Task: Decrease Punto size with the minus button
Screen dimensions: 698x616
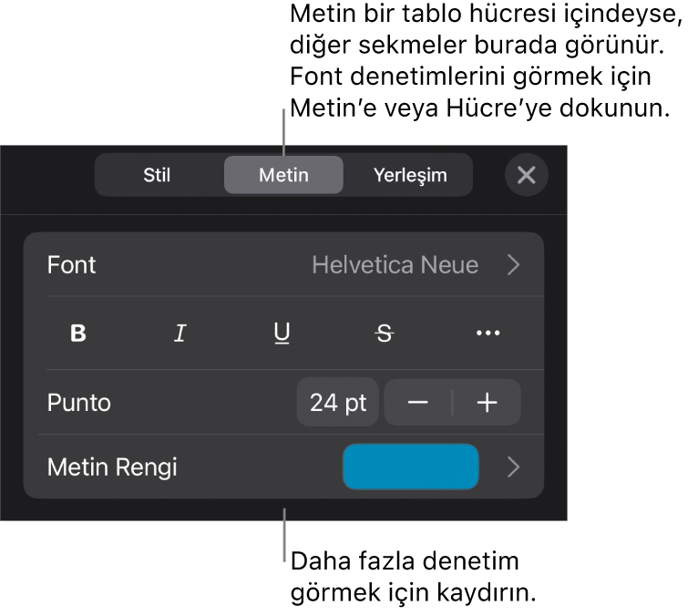Action: (418, 403)
